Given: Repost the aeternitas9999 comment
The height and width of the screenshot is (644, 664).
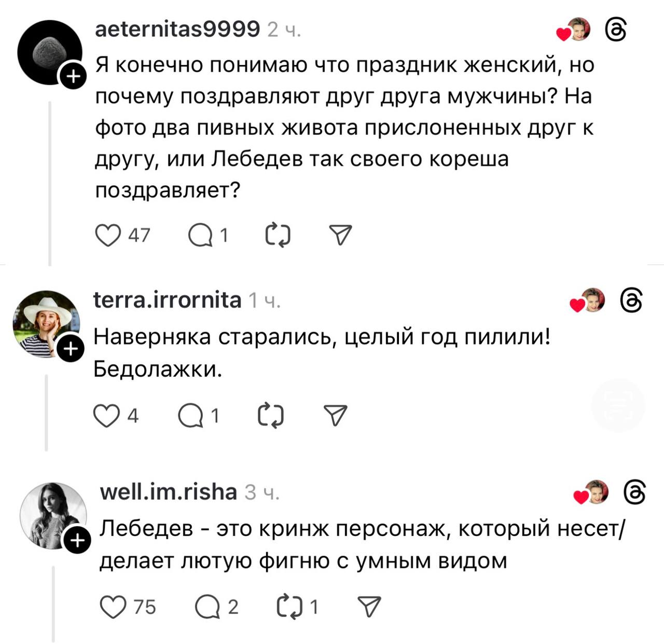Looking at the screenshot, I should (x=278, y=236).
